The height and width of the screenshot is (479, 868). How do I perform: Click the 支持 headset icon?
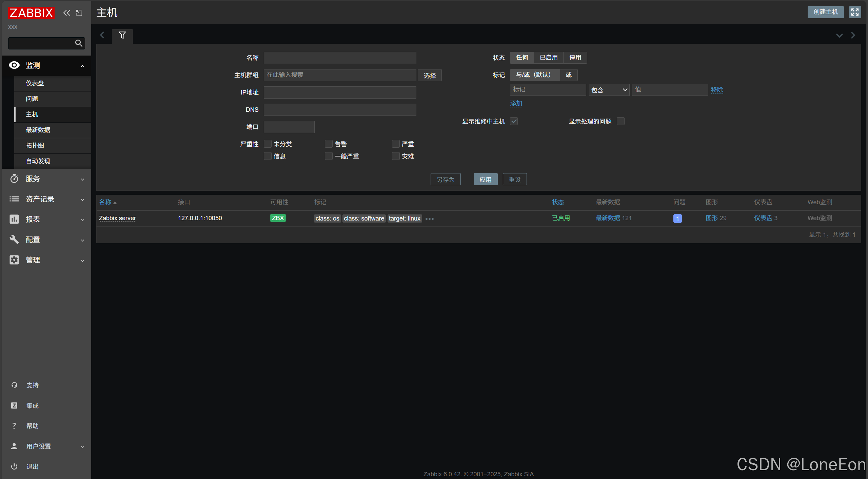click(14, 385)
